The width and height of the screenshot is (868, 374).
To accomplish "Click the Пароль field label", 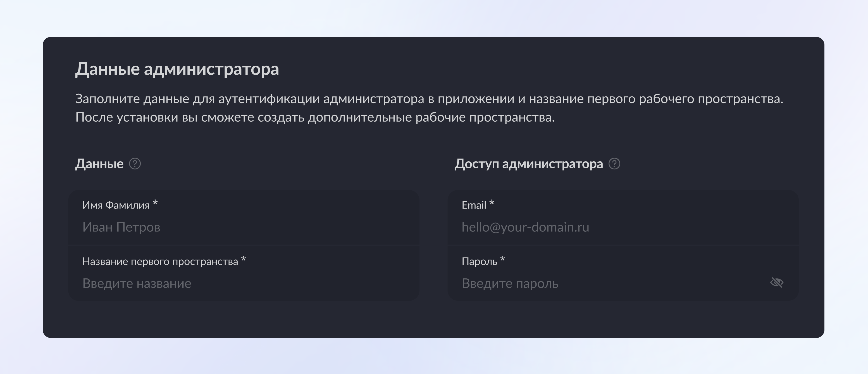I will coord(479,261).
